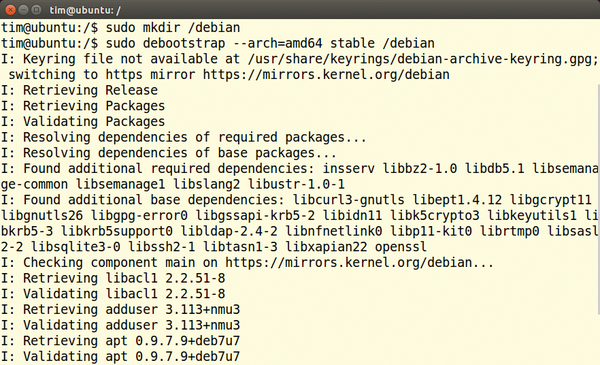Close the terminal window
600x365 pixels.
click(10, 10)
